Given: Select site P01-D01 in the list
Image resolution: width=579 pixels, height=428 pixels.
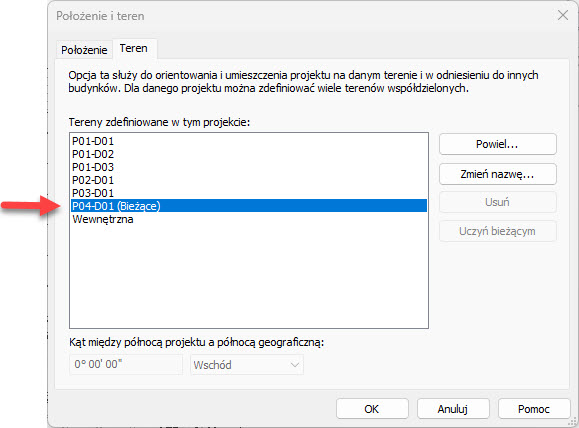Looking at the screenshot, I should tap(249, 141).
